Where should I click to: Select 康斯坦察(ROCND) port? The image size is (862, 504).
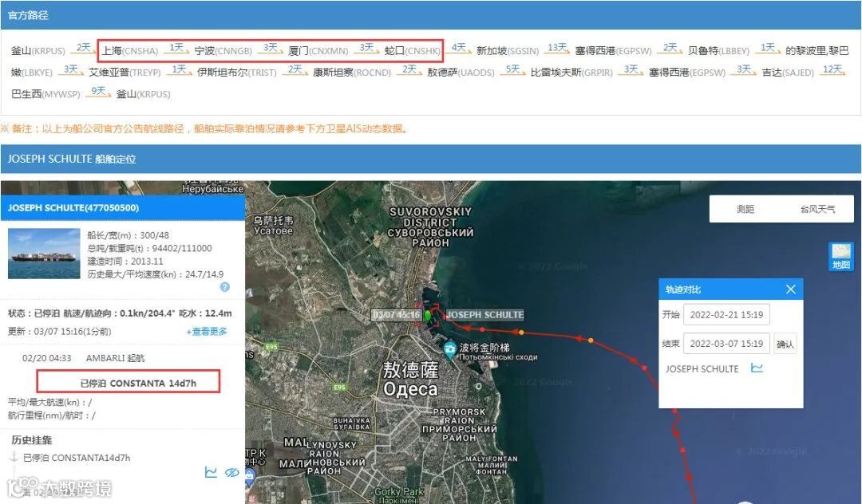352,72
